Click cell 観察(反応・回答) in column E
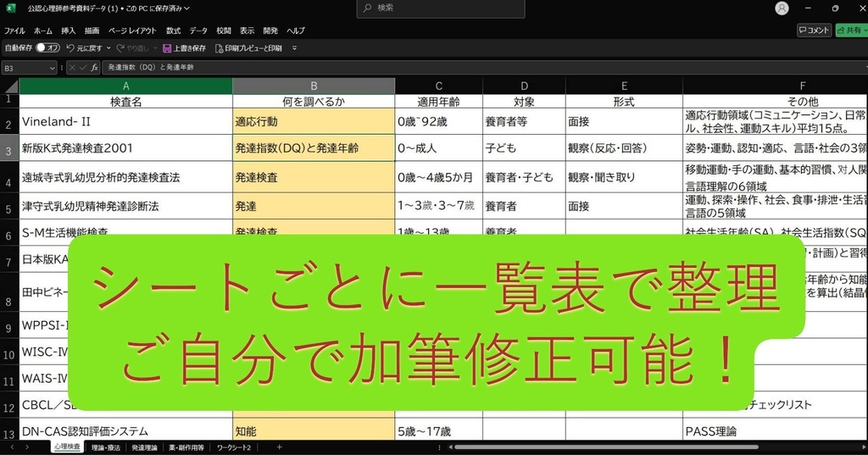Screen dimensions: 868x455 tap(624, 147)
